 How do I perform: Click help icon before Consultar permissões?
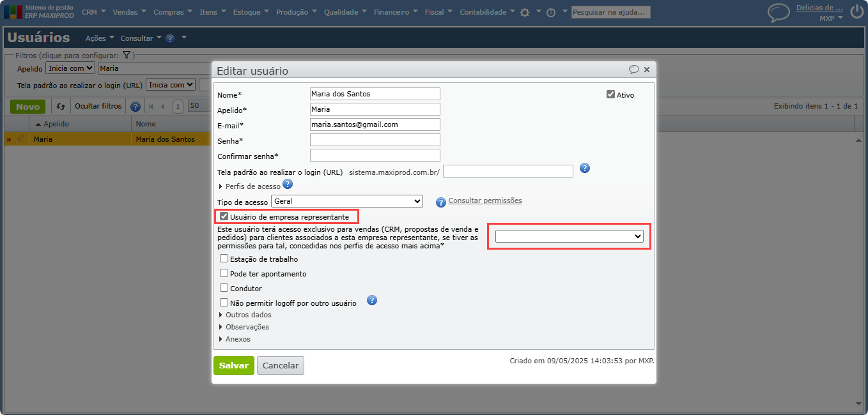click(441, 202)
